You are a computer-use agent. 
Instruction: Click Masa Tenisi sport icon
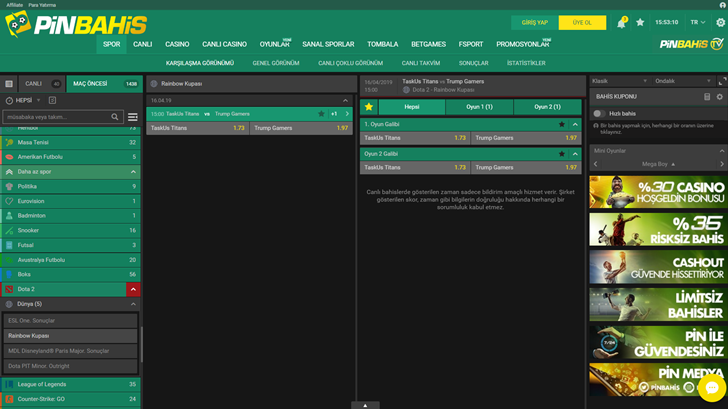click(9, 143)
